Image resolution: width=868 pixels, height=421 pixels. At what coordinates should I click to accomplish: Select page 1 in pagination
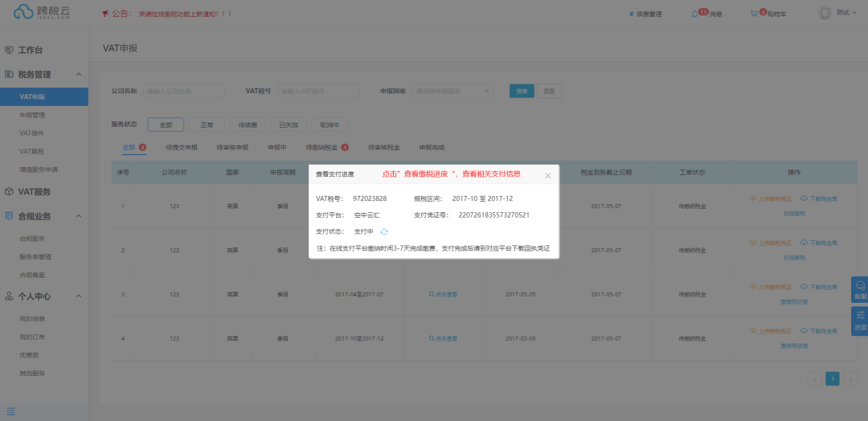point(833,379)
